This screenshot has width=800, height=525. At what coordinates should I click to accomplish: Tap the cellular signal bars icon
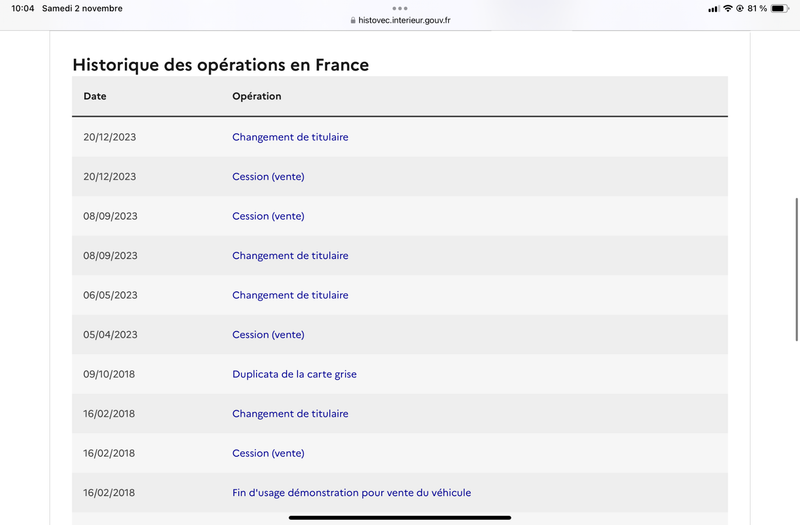pos(714,9)
